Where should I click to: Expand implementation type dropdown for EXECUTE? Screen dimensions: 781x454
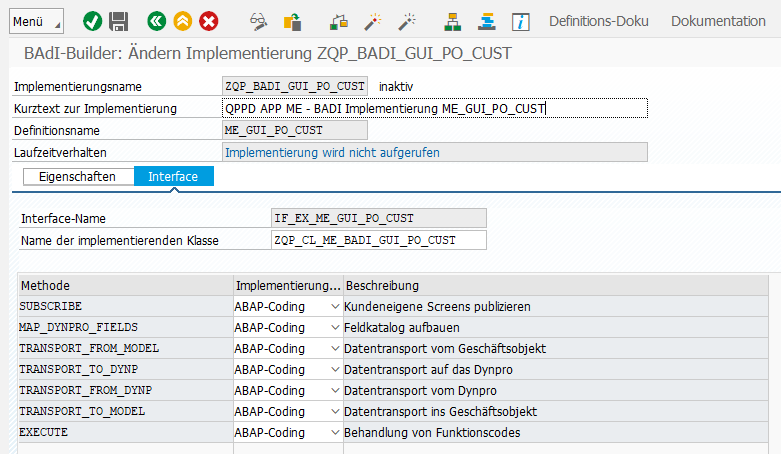334,432
